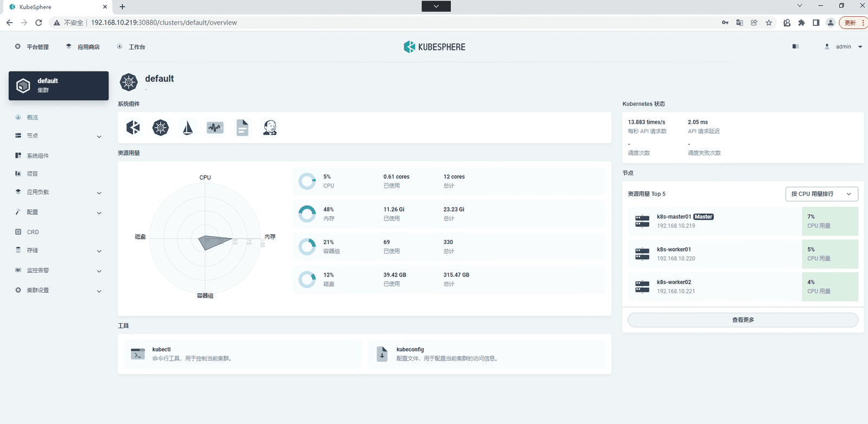Open the browser side panel icon
The height and width of the screenshot is (424, 868).
816,22
